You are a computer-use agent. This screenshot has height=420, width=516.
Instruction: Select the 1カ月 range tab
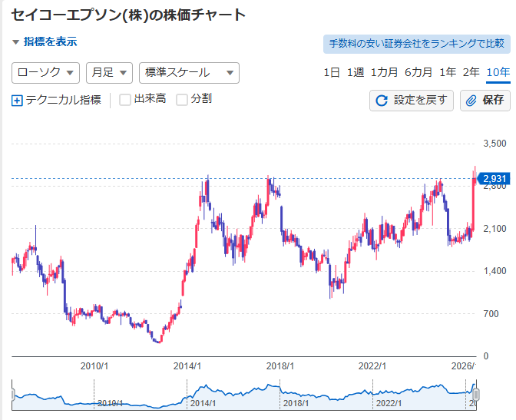[x=385, y=72]
